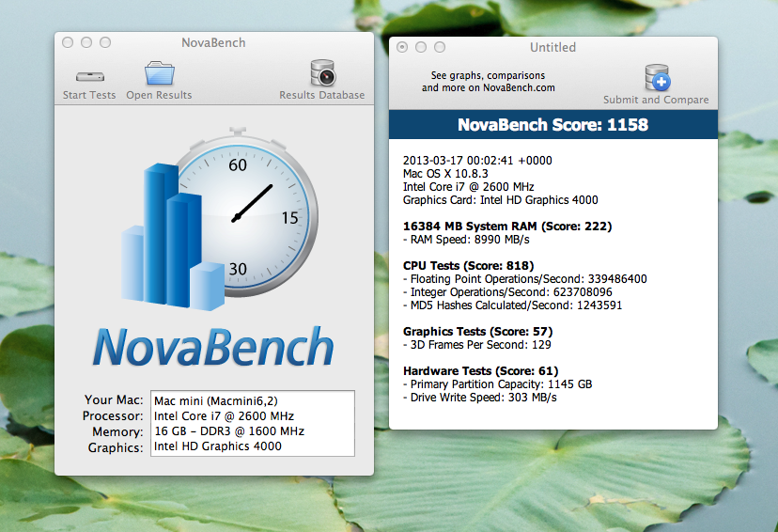The height and width of the screenshot is (532, 778).
Task: Click Graphics Tests (Score: 57) heading
Action: (x=478, y=332)
